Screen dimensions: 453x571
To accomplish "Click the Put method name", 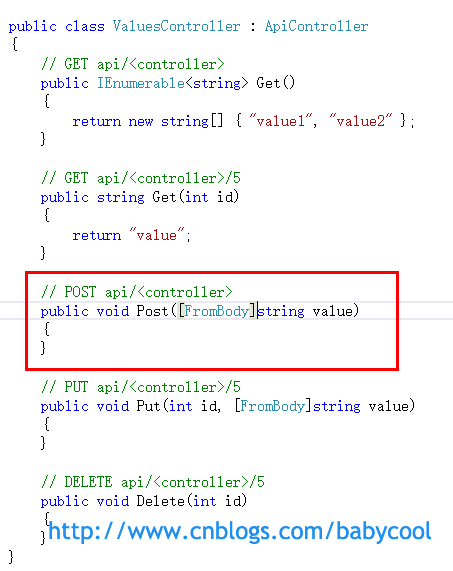I will [149, 406].
